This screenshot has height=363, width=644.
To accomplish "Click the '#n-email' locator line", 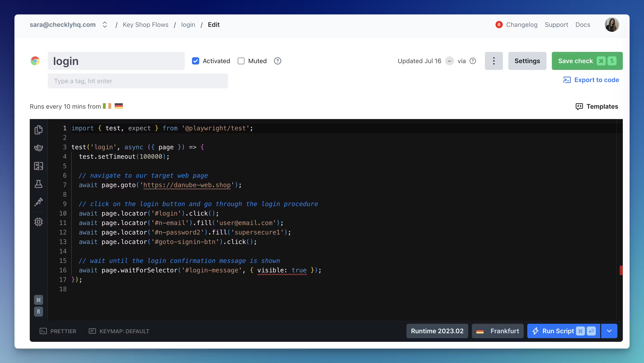I will (181, 223).
